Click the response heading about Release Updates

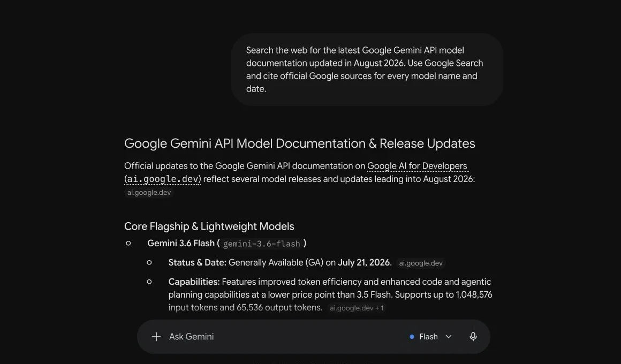(299, 143)
